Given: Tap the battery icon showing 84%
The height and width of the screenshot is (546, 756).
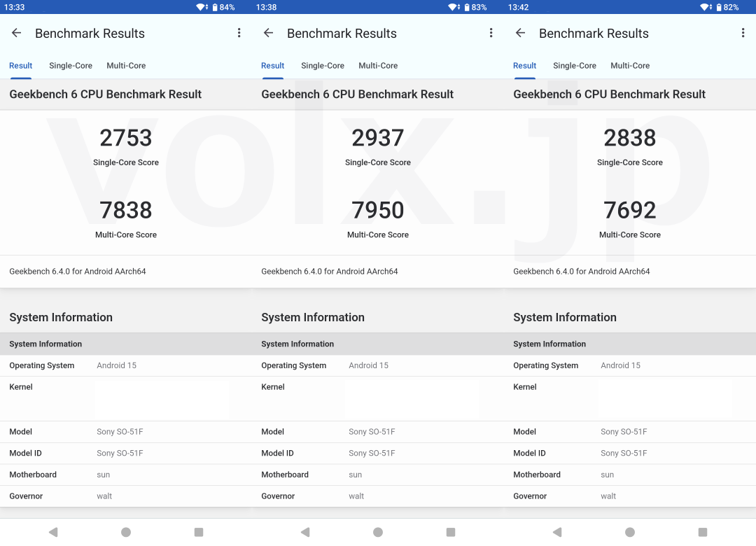Looking at the screenshot, I should [215, 7].
